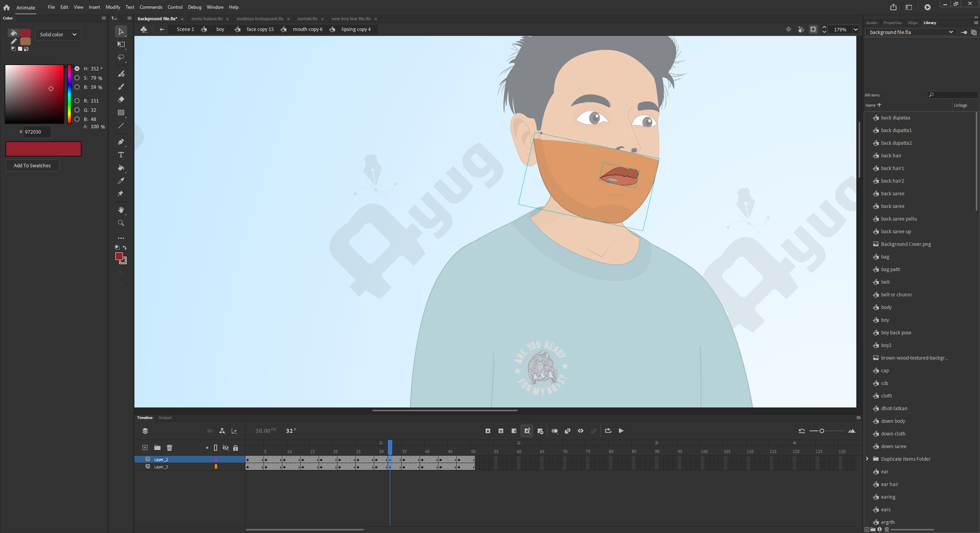Viewport: 980px width, 533px height.
Task: Switch to the Properties panel tab
Action: (x=892, y=23)
